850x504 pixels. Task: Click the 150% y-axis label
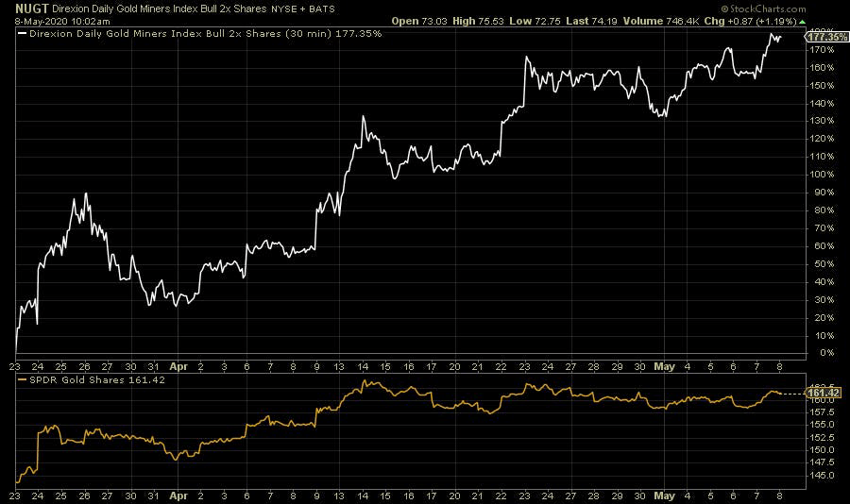(823, 86)
